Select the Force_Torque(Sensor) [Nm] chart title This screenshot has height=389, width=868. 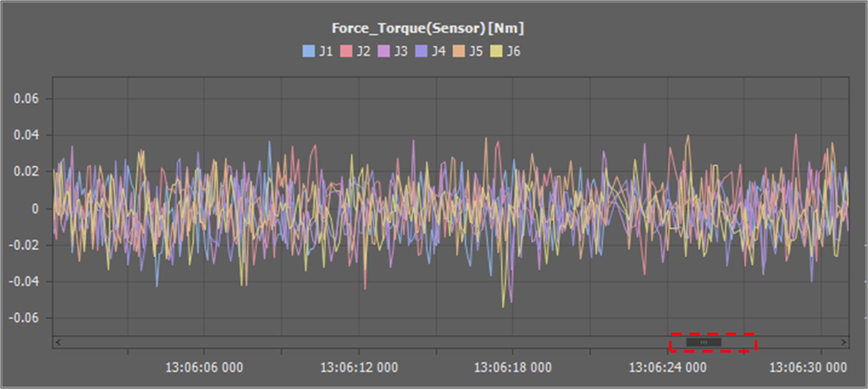428,28
